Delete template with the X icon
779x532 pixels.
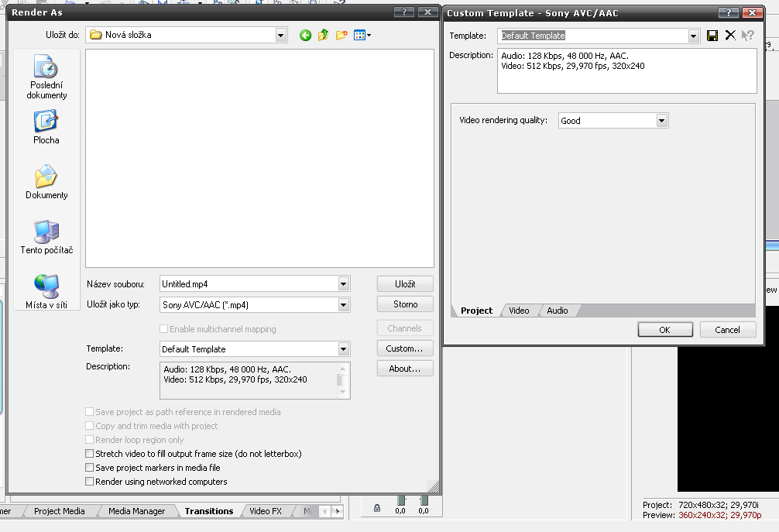(x=730, y=36)
